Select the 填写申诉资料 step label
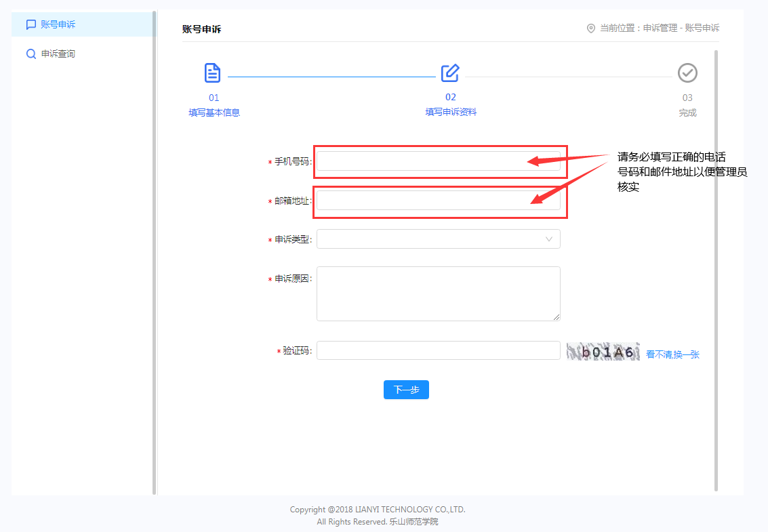 [451, 112]
